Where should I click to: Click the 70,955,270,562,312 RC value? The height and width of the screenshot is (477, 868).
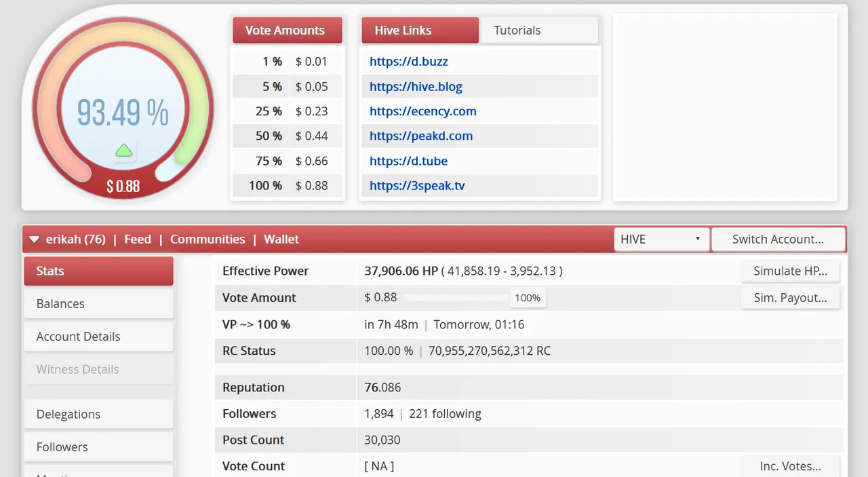pos(490,351)
